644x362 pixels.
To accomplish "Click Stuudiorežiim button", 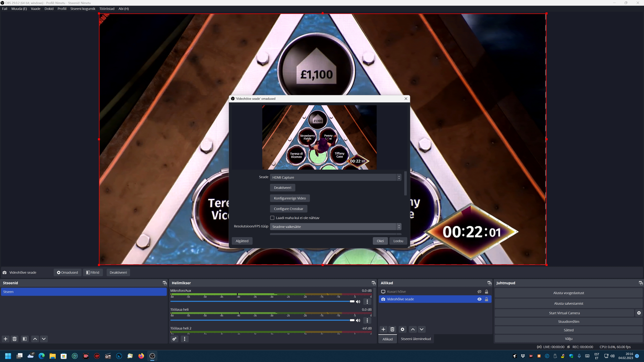I will click(x=569, y=322).
